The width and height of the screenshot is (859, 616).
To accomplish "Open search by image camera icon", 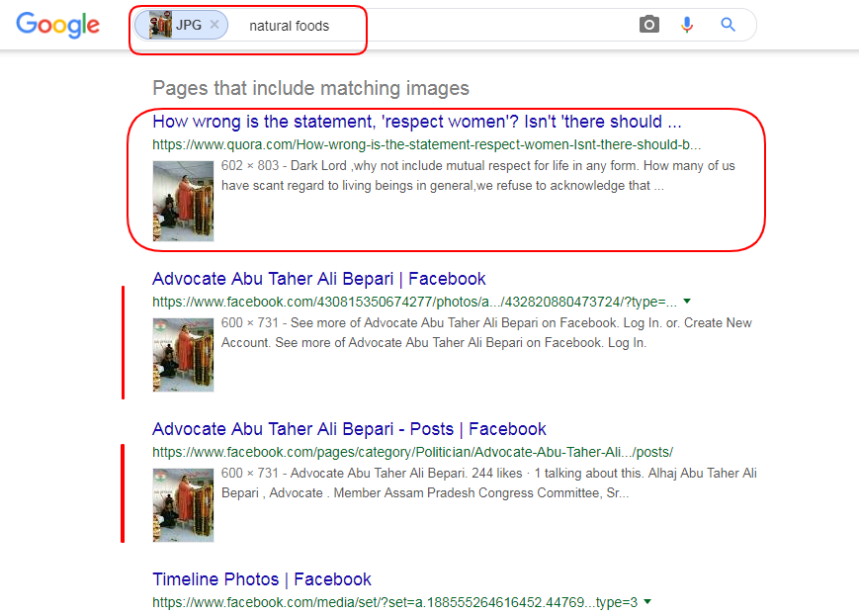I will [649, 24].
